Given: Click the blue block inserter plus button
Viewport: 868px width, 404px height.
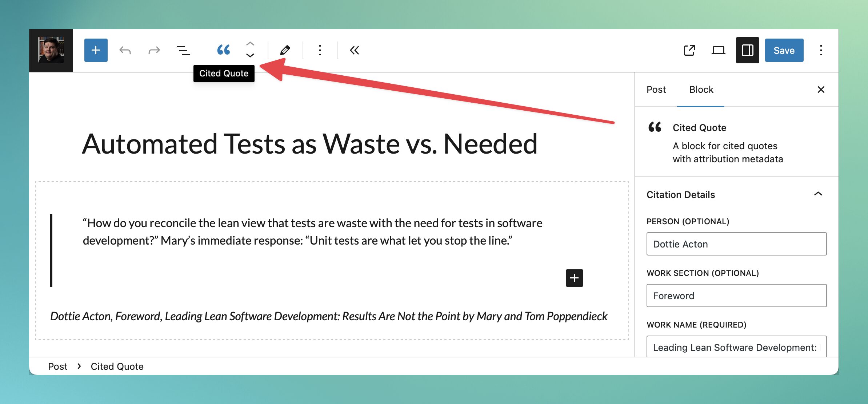Looking at the screenshot, I should tap(96, 50).
